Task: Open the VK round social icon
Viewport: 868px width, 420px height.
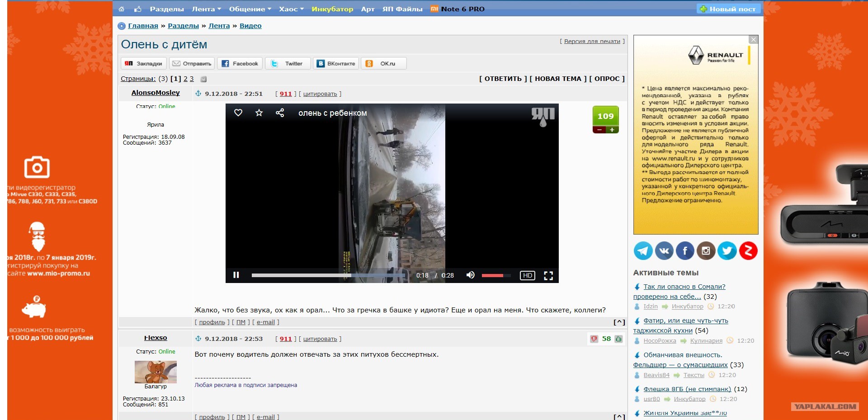Action: (664, 250)
